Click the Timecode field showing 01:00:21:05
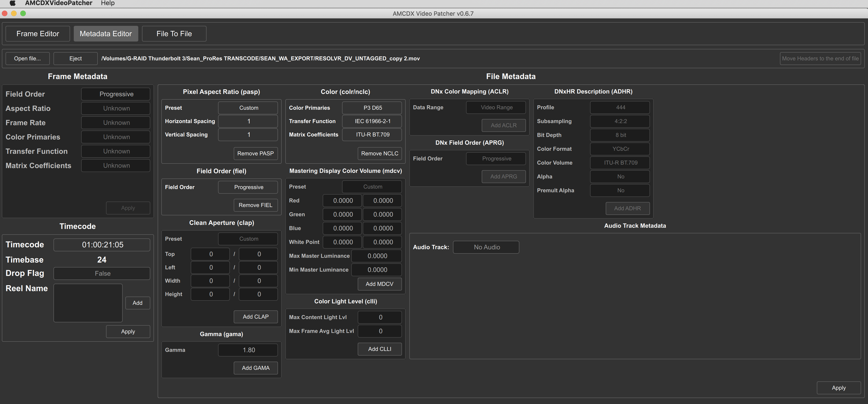The image size is (868, 404). 102,245
